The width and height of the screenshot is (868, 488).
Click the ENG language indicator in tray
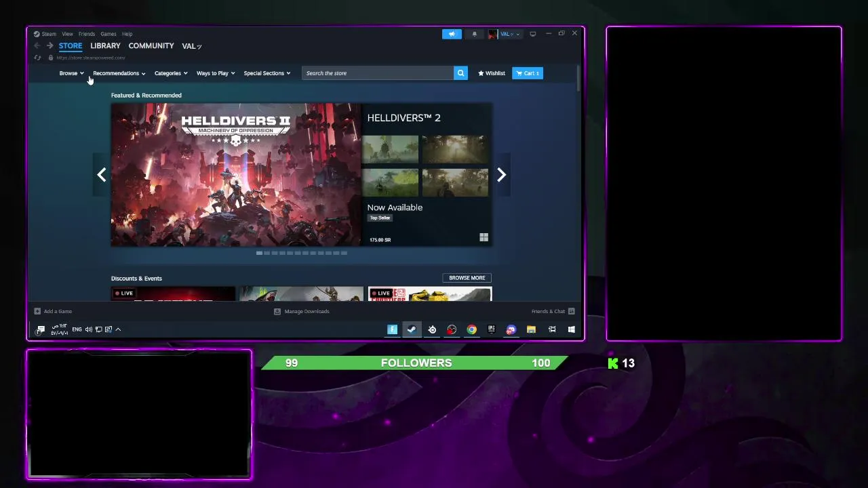pyautogui.click(x=77, y=329)
